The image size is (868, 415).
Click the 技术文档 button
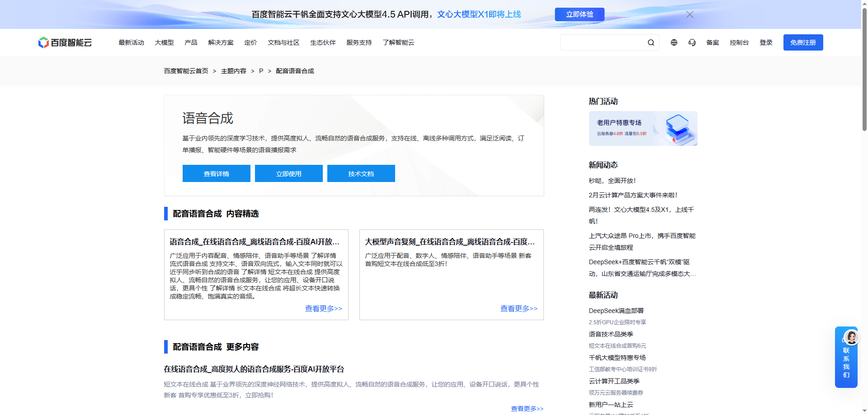pyautogui.click(x=361, y=173)
